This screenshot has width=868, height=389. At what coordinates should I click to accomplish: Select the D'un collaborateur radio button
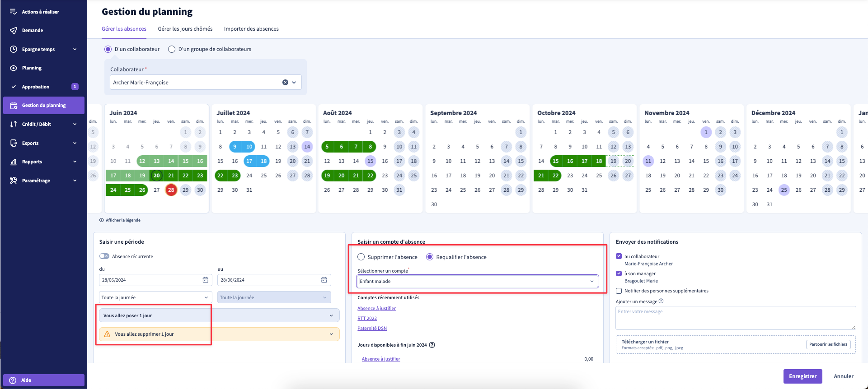108,49
